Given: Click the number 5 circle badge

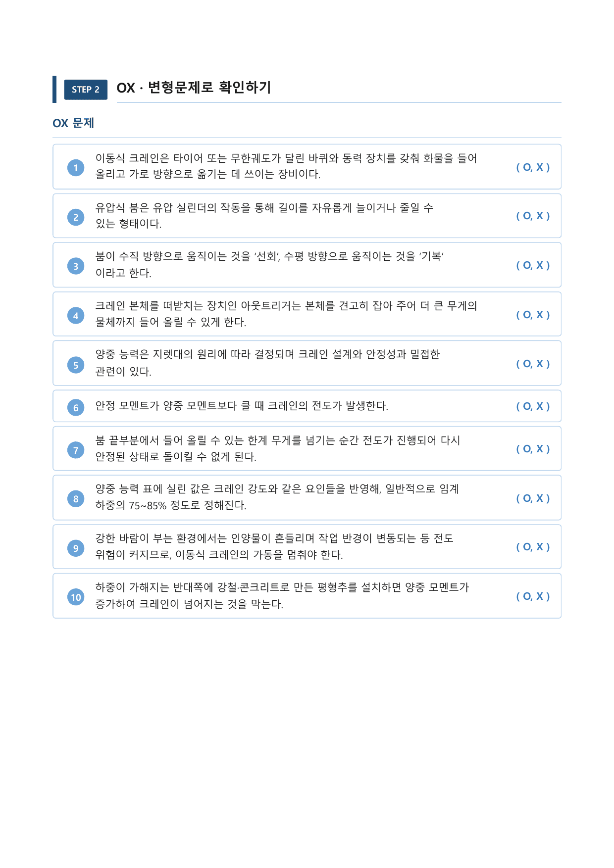Looking at the screenshot, I should pos(76,365).
